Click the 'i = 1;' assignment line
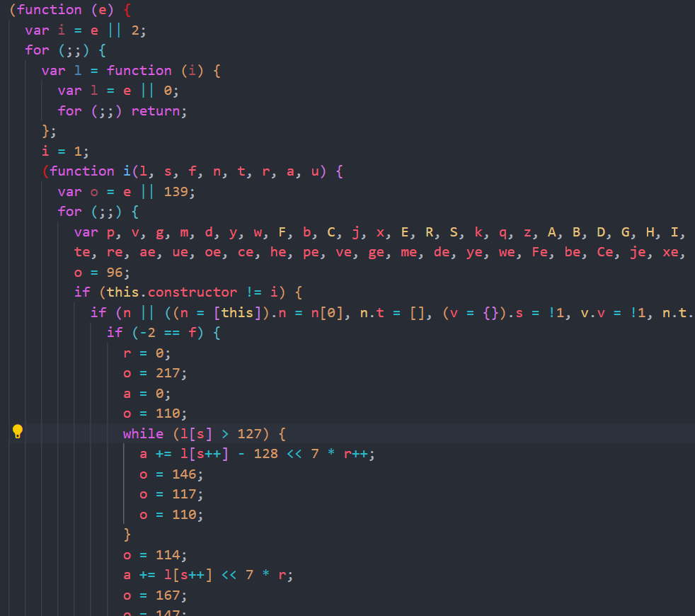 (x=65, y=152)
